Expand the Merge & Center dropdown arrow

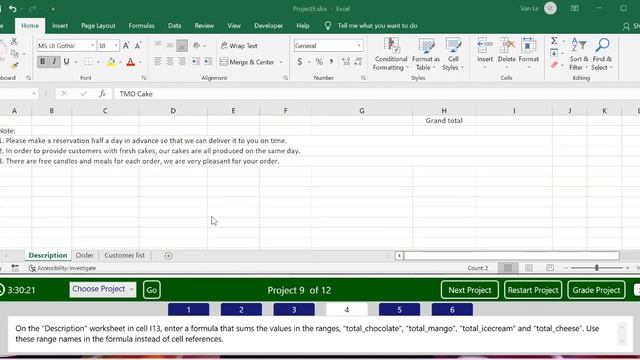281,62
